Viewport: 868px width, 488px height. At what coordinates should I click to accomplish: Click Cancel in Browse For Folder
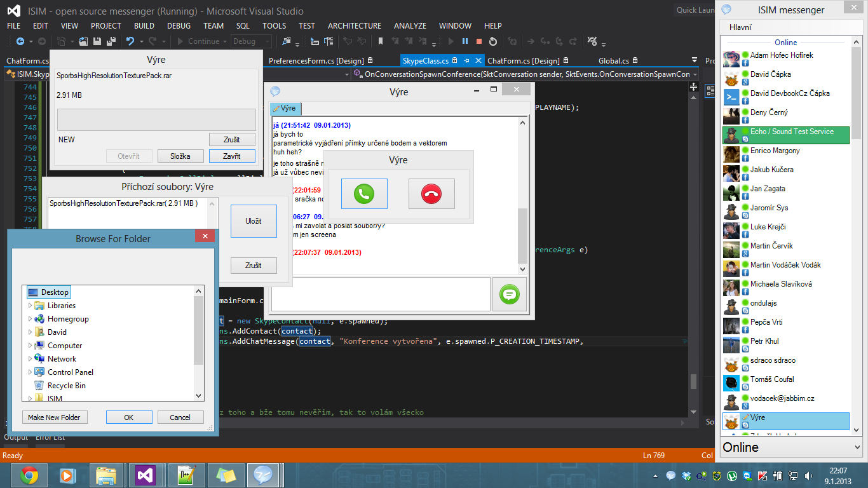pyautogui.click(x=180, y=417)
